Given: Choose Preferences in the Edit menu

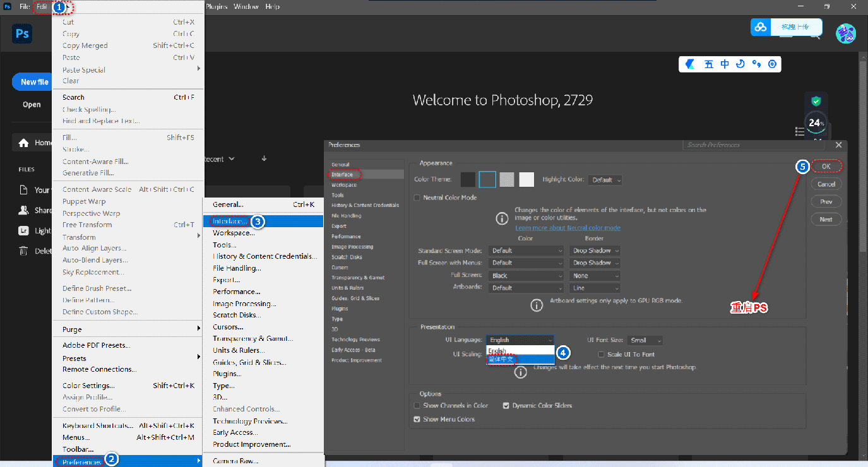Looking at the screenshot, I should point(128,461).
